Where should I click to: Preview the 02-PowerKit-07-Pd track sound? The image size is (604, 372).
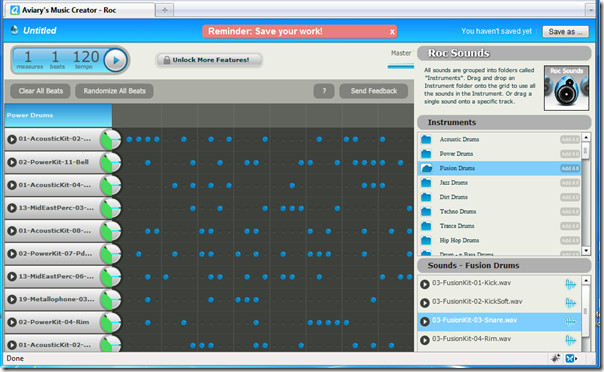click(12, 254)
